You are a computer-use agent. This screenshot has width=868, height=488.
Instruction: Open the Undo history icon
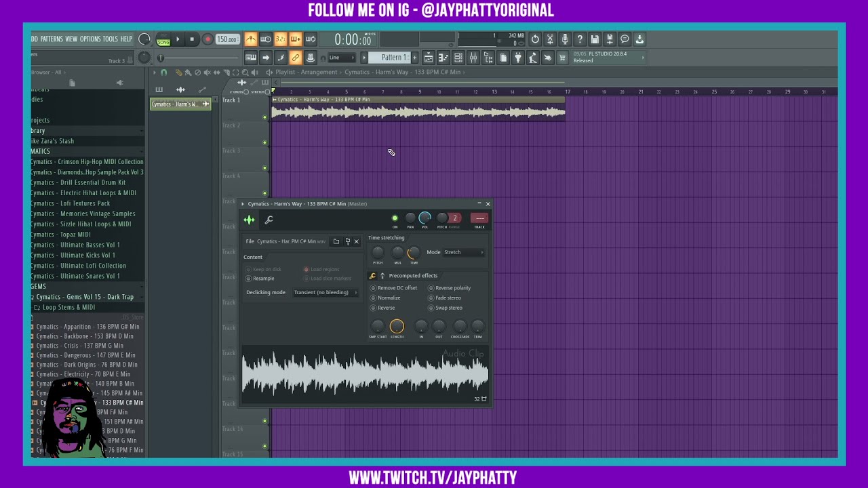point(535,39)
